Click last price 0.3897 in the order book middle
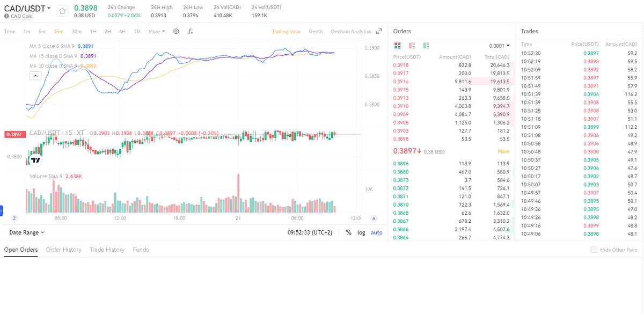The height and width of the screenshot is (314, 644). [407, 151]
